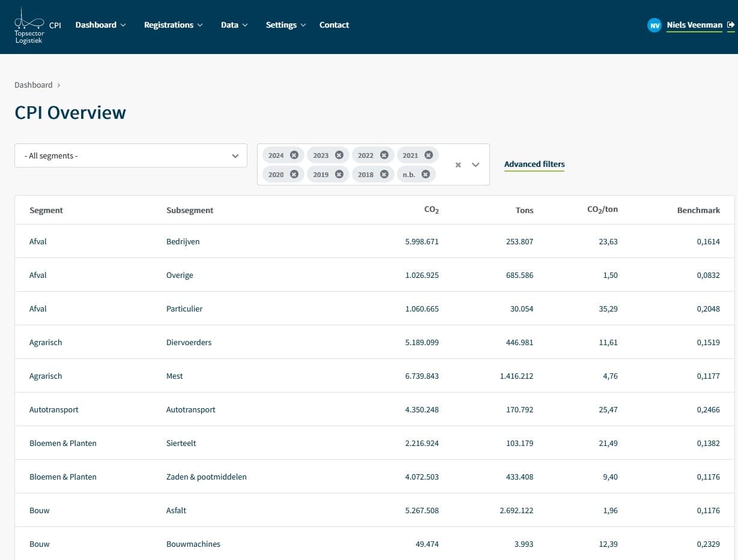This screenshot has width=738, height=560.
Task: Click the logout icon next to Niels Veenman
Action: pyautogui.click(x=730, y=25)
